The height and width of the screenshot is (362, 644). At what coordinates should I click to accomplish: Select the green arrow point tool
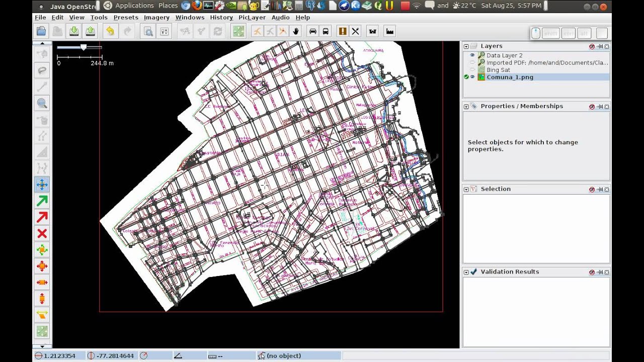pyautogui.click(x=42, y=201)
